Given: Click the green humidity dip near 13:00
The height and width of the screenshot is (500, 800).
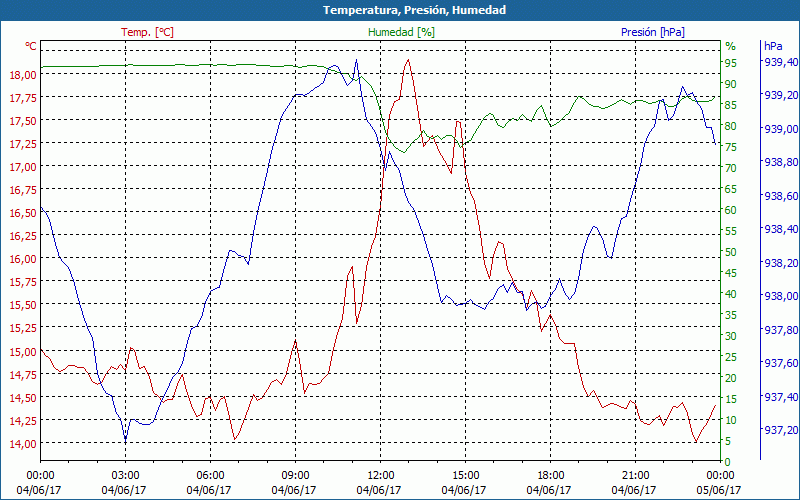Looking at the screenshot, I should 404,152.
